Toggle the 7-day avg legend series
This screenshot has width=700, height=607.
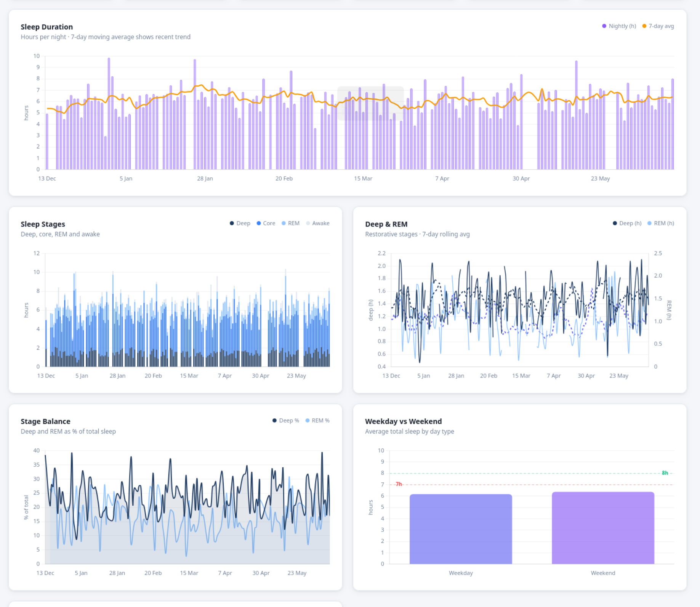[658, 26]
